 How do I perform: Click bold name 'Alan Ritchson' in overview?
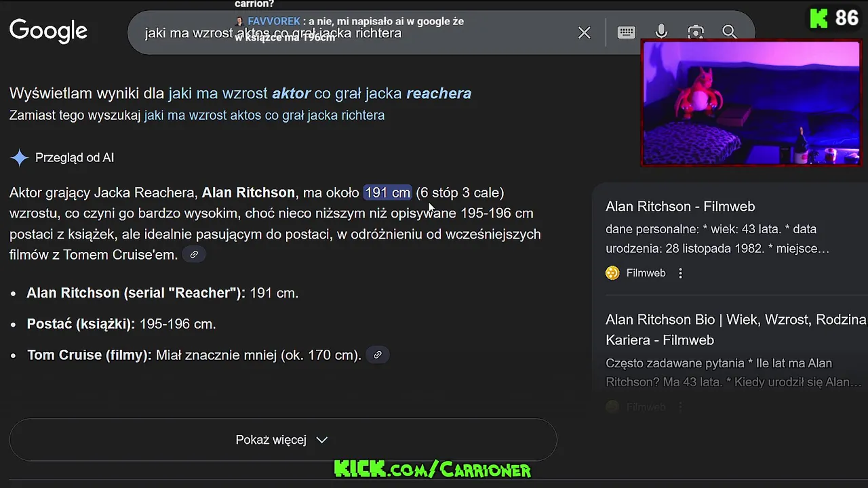248,192
